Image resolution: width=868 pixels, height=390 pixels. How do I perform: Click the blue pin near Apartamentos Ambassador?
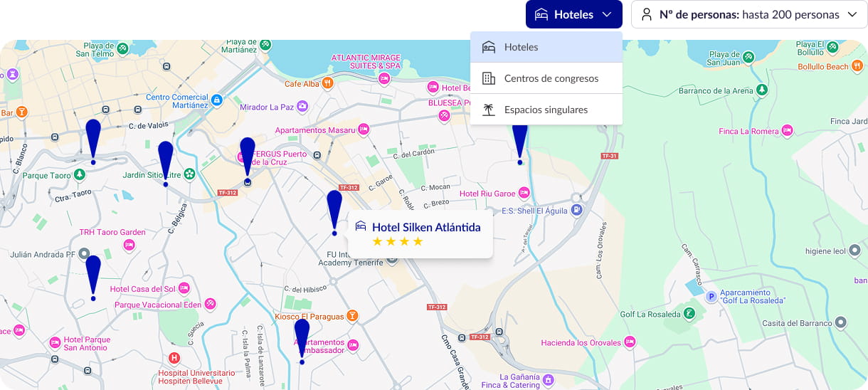point(302,339)
